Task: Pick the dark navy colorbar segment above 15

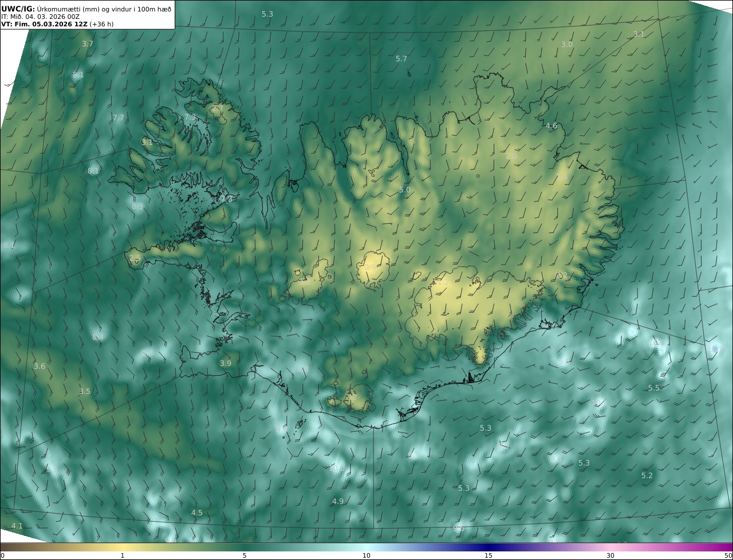Action: [x=488, y=547]
